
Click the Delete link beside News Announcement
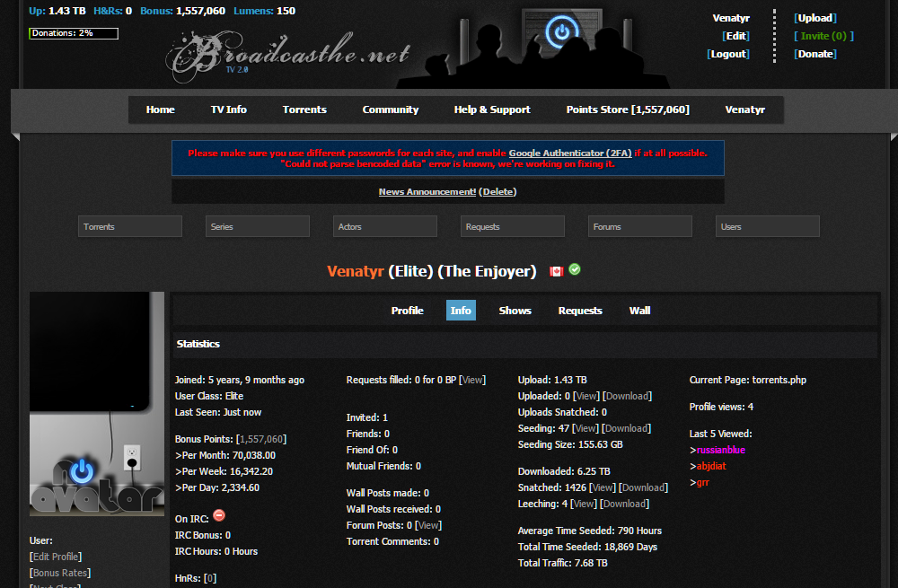click(497, 192)
